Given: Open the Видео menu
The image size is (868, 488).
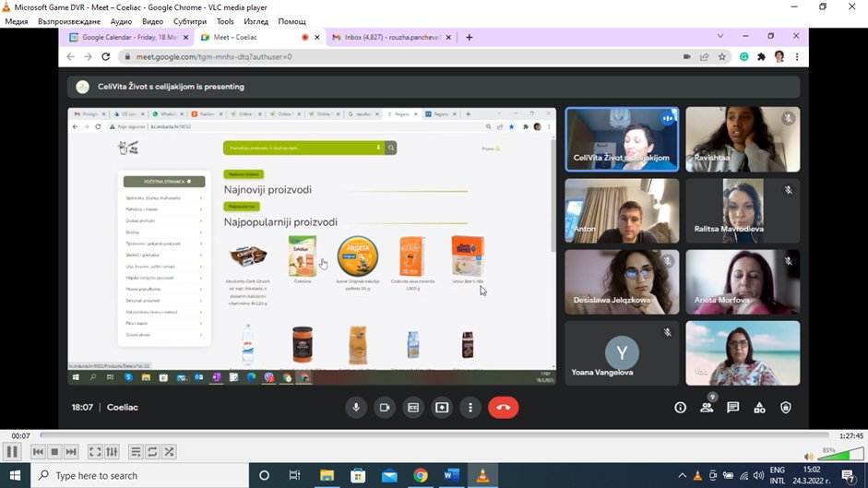Looking at the screenshot, I should click(153, 21).
